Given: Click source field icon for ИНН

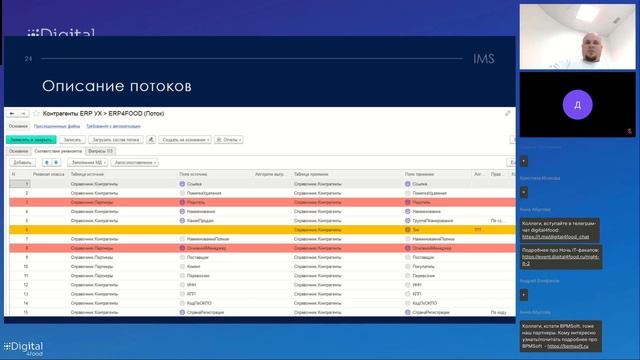Looking at the screenshot, I should [x=182, y=285].
